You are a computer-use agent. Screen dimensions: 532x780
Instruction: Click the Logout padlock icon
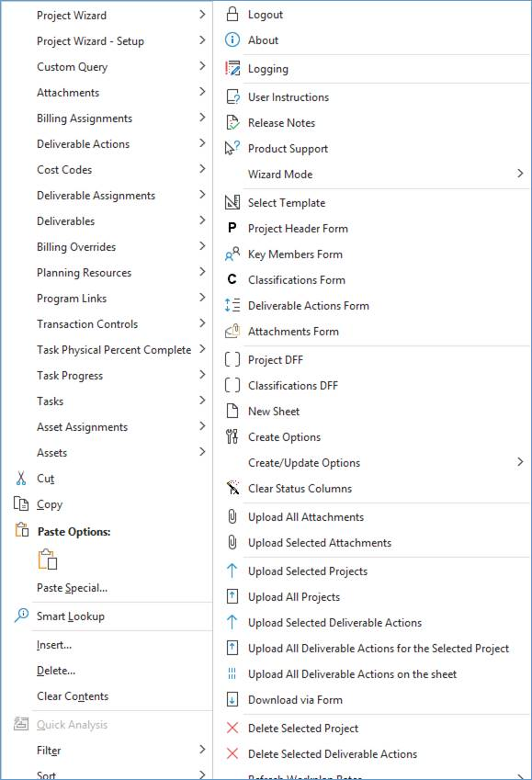click(x=232, y=15)
